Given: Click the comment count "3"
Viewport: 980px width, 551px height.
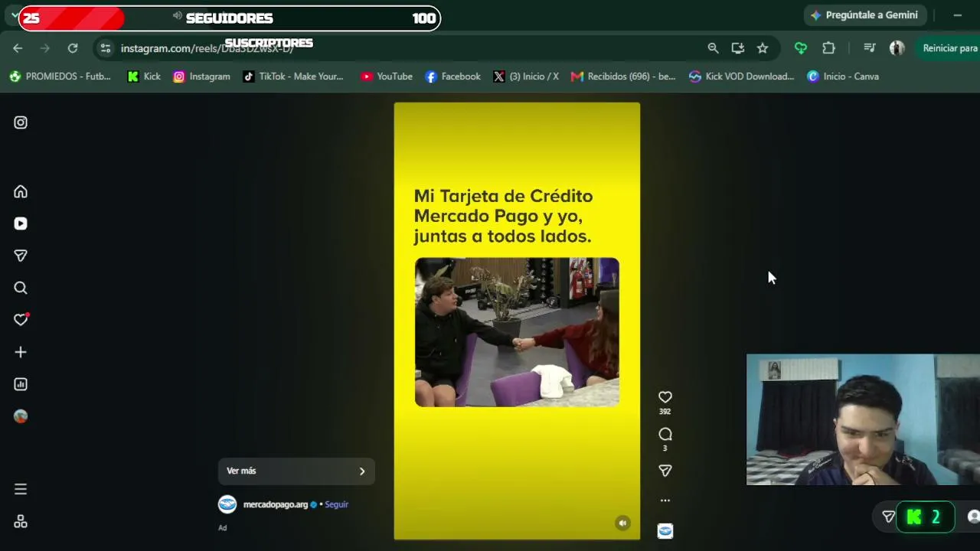Looking at the screenshot, I should point(665,448).
